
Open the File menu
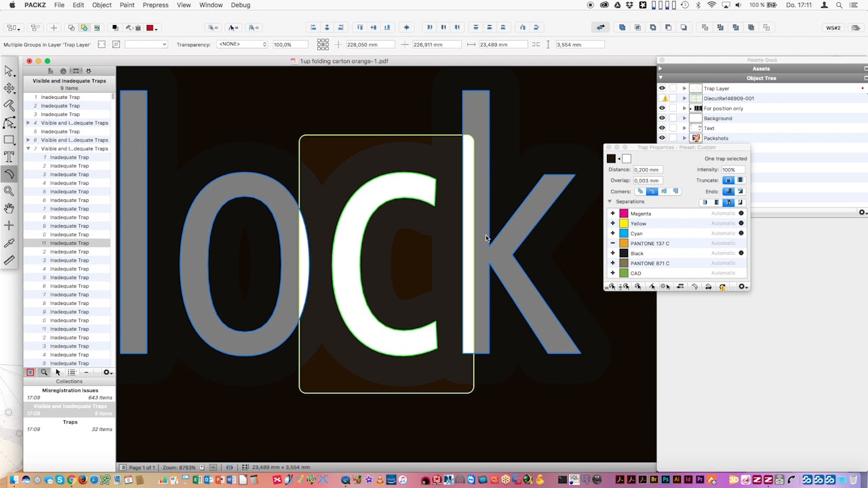pos(60,5)
